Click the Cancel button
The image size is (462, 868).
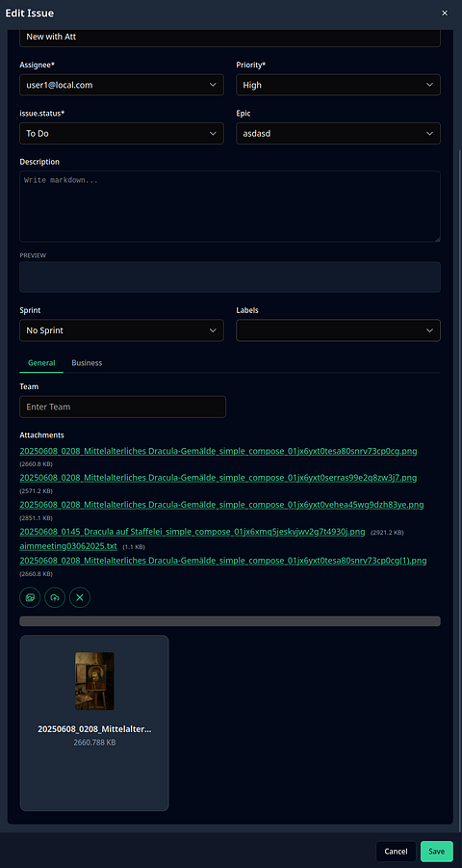point(397,852)
